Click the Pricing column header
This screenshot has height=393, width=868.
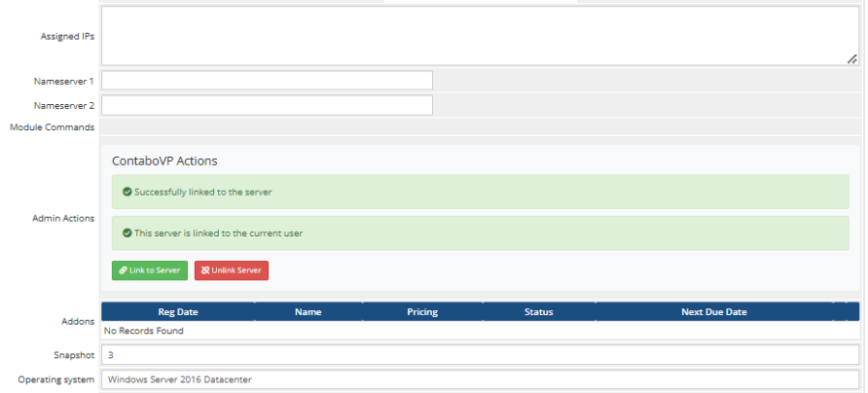422,312
